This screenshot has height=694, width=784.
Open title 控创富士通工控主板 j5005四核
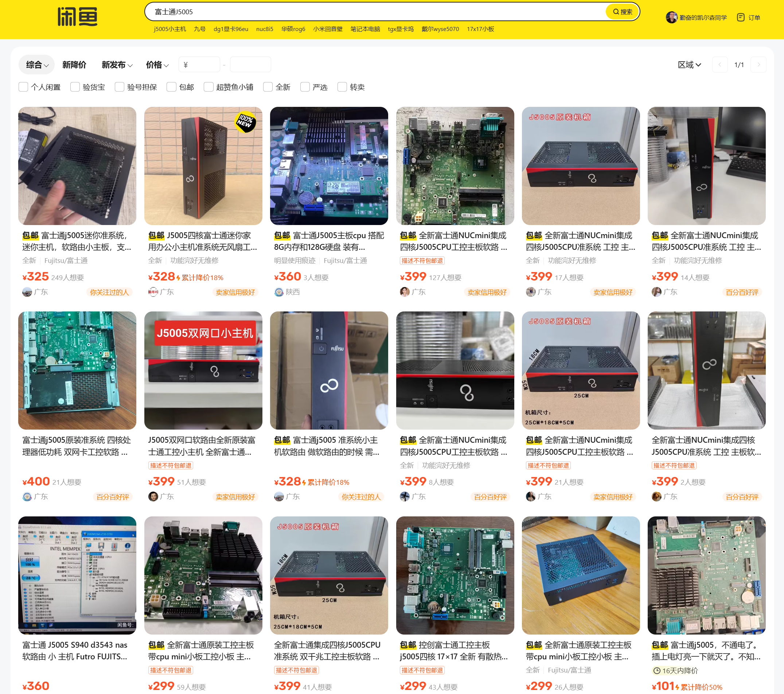[454, 651]
